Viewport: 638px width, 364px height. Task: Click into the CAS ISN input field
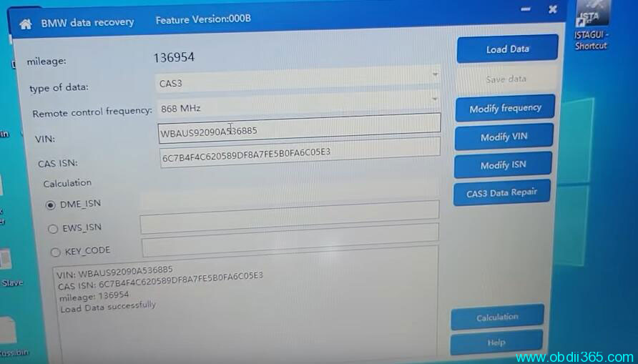click(x=300, y=152)
